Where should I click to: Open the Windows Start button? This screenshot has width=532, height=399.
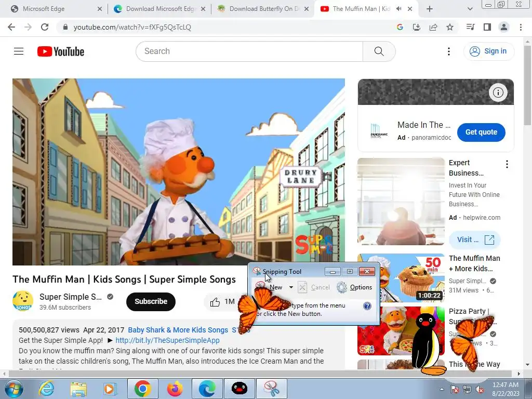(14, 389)
